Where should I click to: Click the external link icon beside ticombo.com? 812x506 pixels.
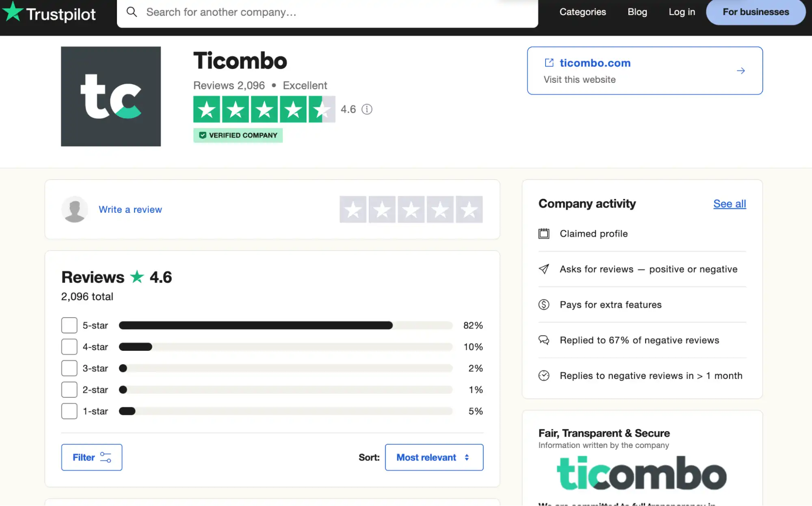pyautogui.click(x=550, y=63)
